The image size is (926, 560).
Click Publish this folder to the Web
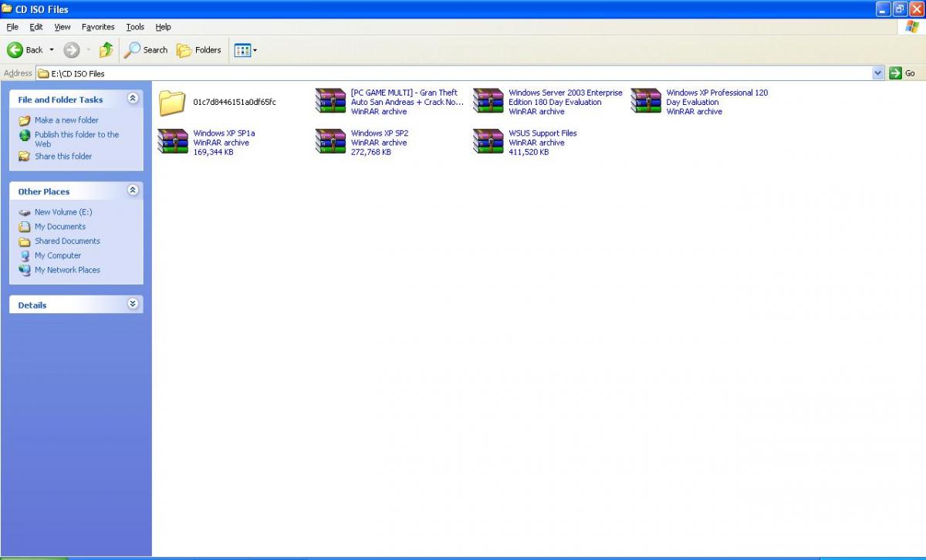pyautogui.click(x=77, y=139)
